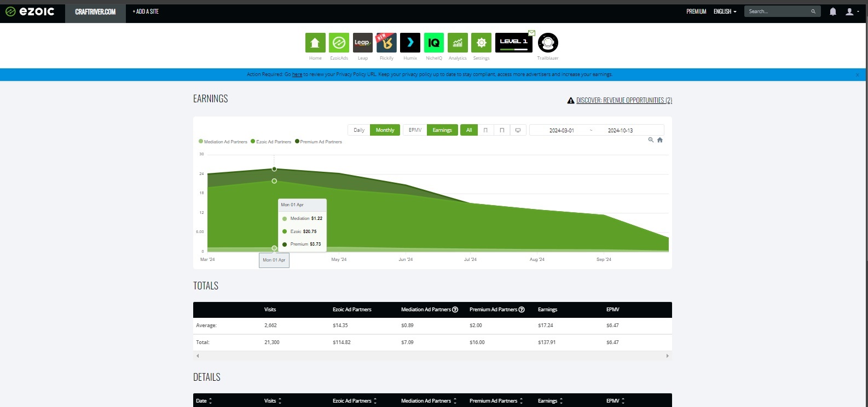Viewport: 868px width, 407px height.
Task: Open the Trailblazer astronaut icon
Action: click(x=548, y=43)
